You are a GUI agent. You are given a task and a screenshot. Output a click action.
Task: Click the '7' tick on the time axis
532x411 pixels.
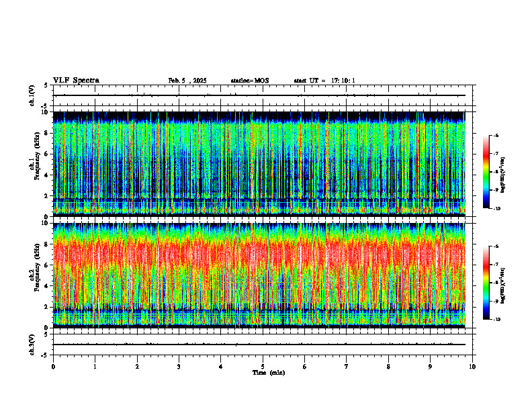[347, 367]
